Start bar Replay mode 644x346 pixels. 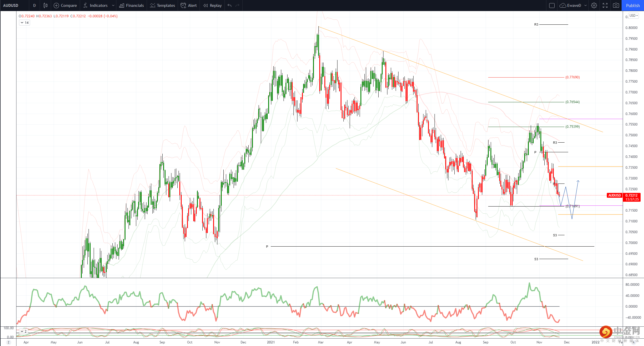click(212, 5)
